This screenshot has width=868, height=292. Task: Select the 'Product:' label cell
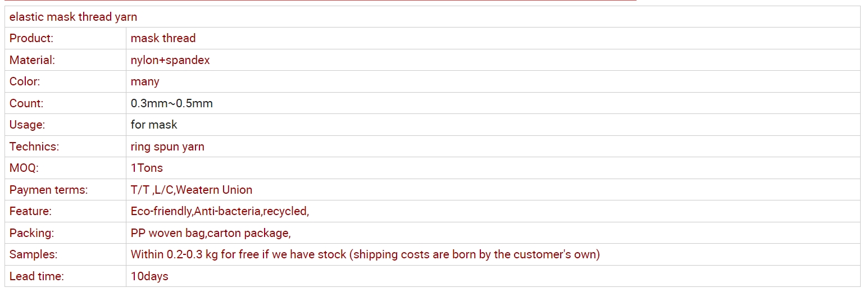click(31, 38)
